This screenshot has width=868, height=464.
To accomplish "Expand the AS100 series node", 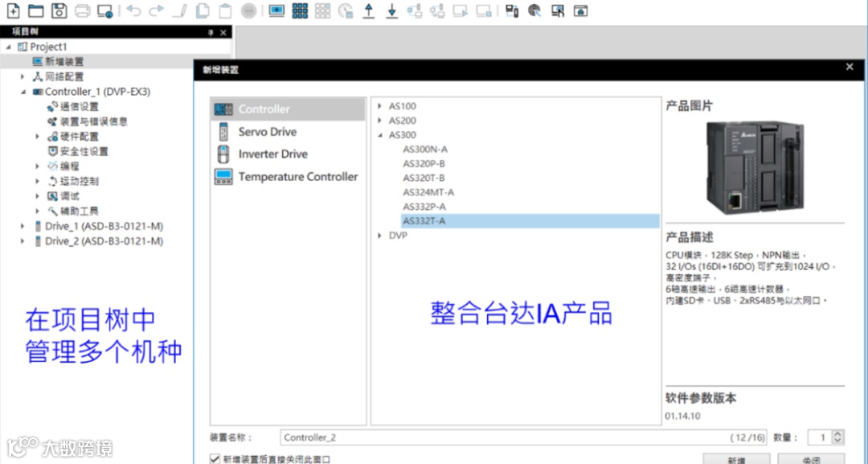I will pos(379,106).
